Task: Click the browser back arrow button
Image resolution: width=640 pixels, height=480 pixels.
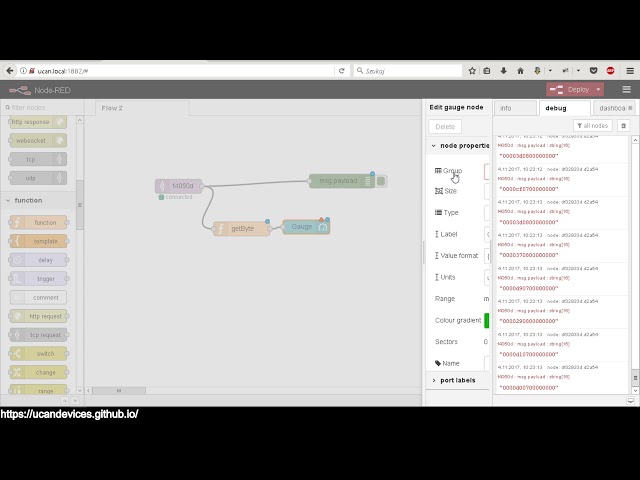Action: click(10, 71)
